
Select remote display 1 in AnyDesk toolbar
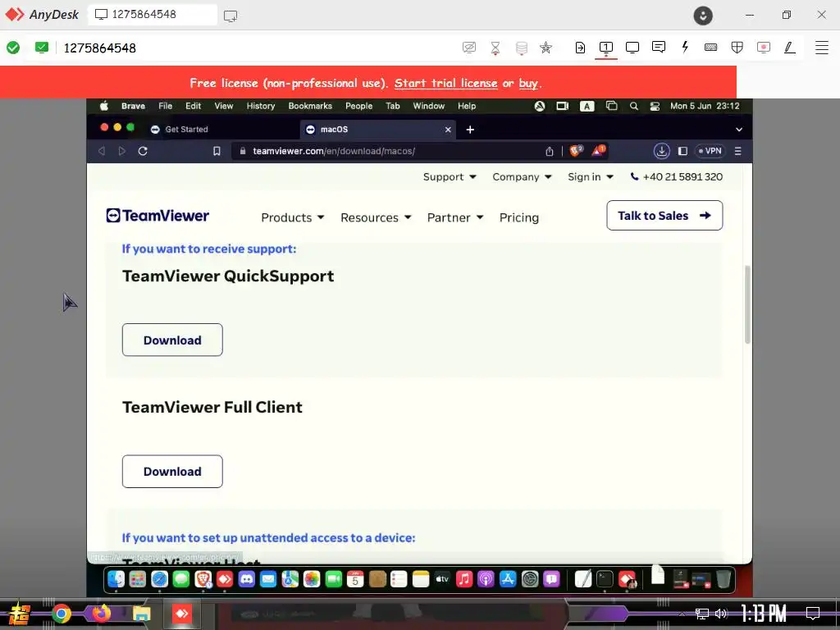click(606, 47)
